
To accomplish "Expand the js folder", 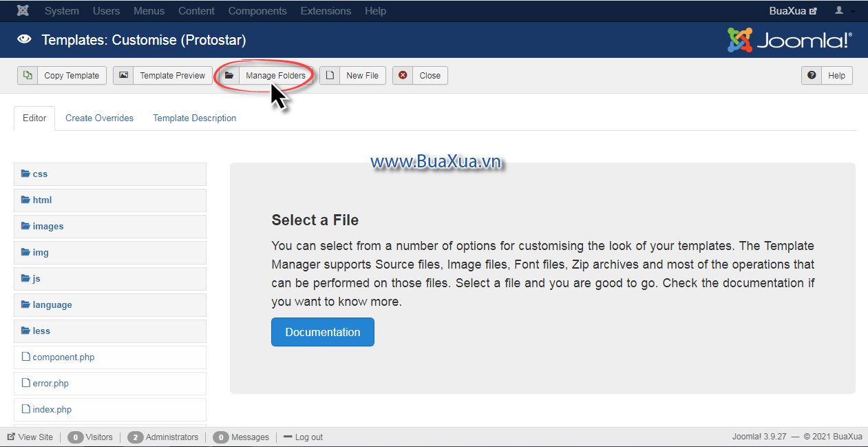I will [110, 279].
